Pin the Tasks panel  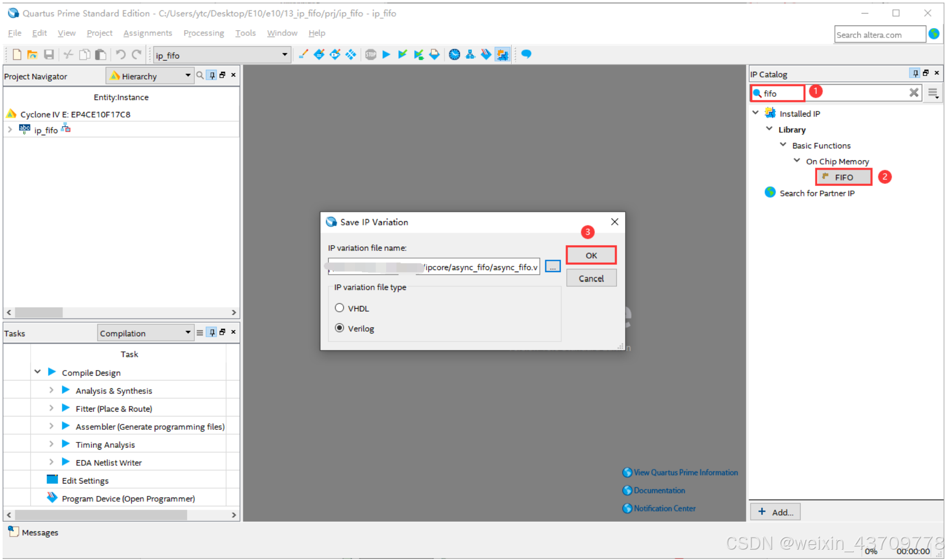point(212,333)
